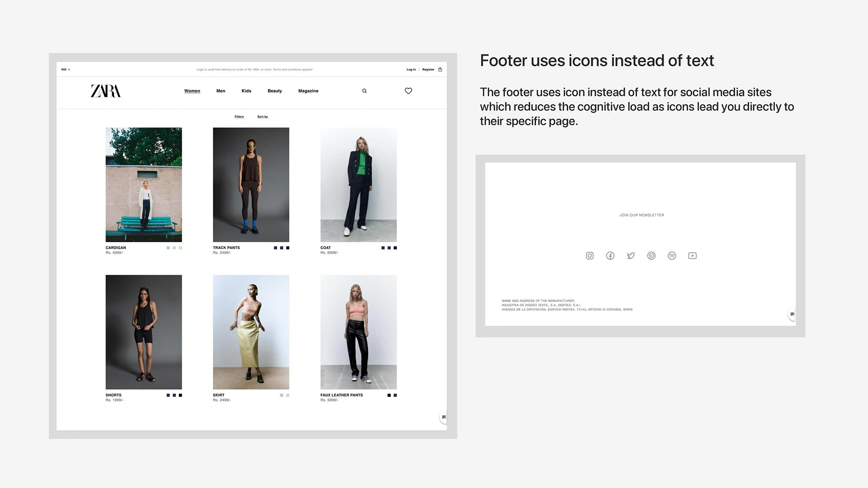Image resolution: width=868 pixels, height=488 pixels.
Task: Go to Zara logo home link
Action: click(x=106, y=91)
